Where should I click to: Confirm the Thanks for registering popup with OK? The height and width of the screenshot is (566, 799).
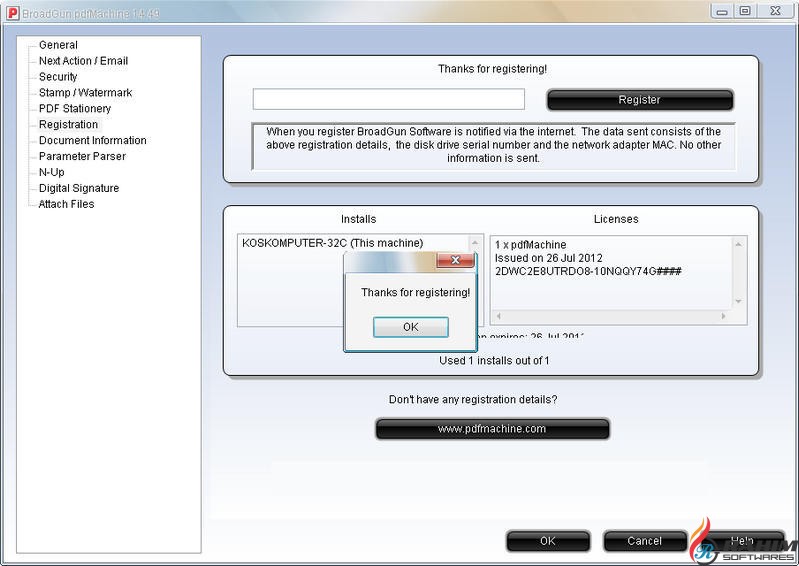coord(411,327)
